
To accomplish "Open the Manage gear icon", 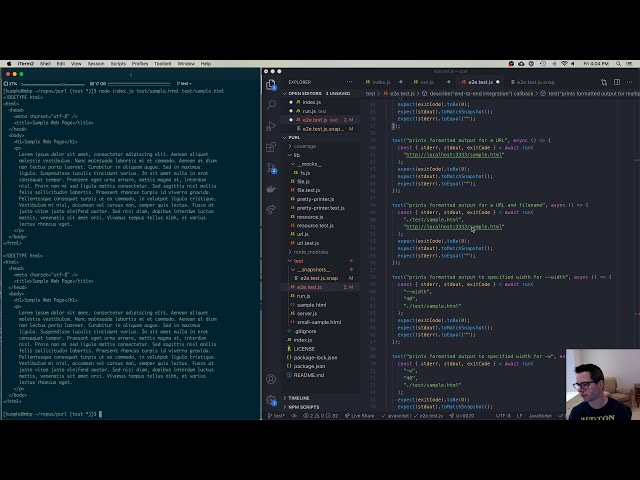I will tap(271, 399).
